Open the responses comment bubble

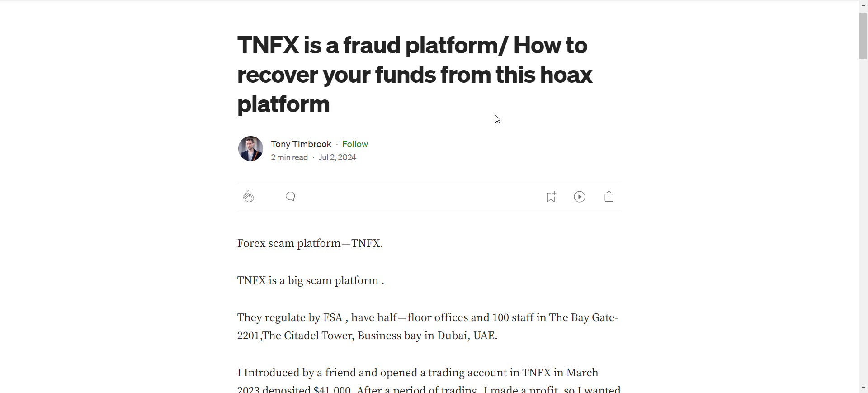[x=291, y=197]
